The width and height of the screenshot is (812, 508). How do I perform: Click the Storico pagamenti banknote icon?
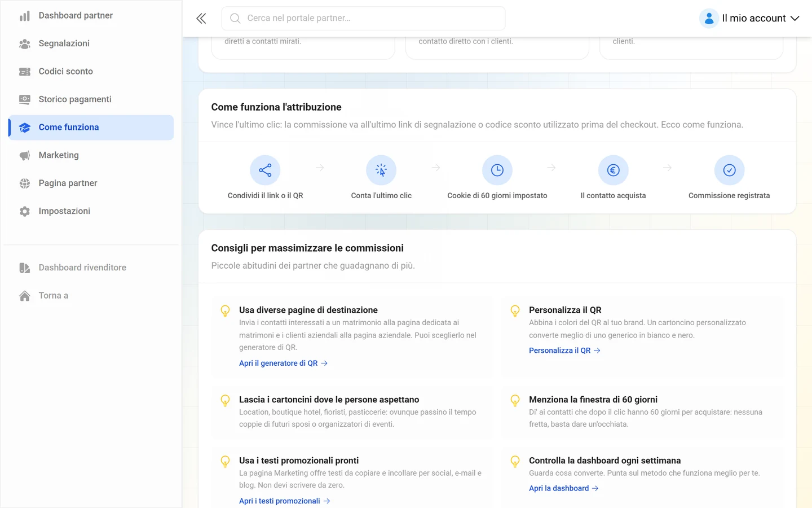click(25, 99)
